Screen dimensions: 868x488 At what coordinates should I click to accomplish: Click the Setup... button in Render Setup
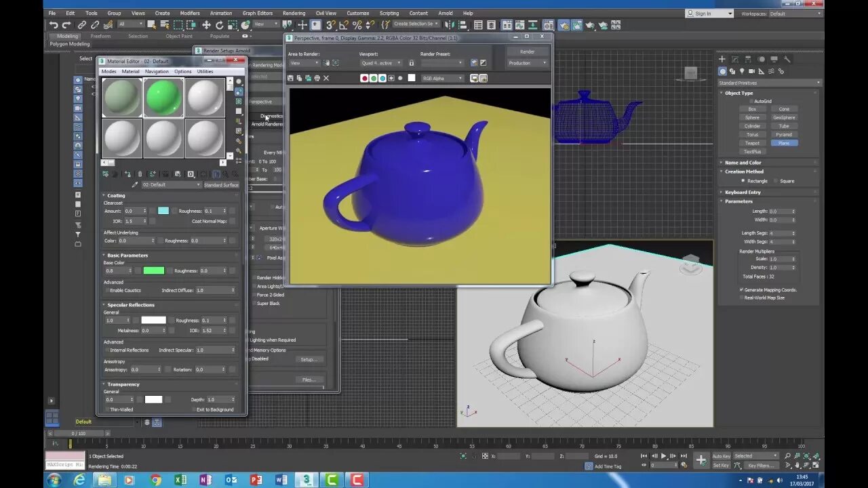click(309, 359)
